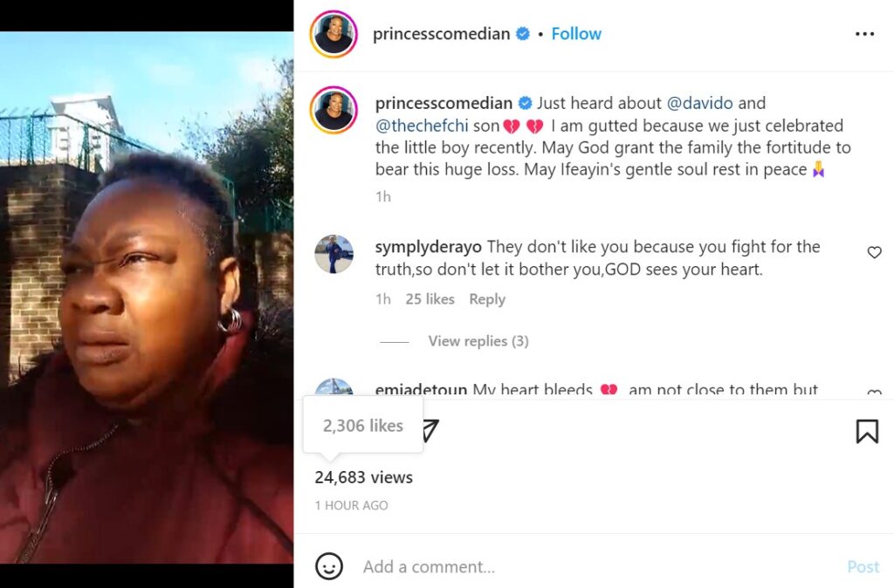Open the 24,683 views count
This screenshot has height=588, width=894.
[364, 477]
